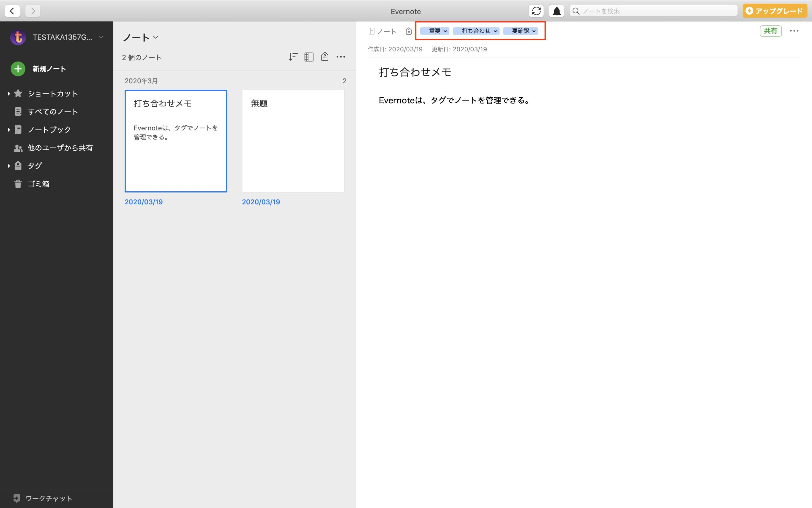Change note list view layout icon
The width and height of the screenshot is (812, 508).
pos(309,57)
